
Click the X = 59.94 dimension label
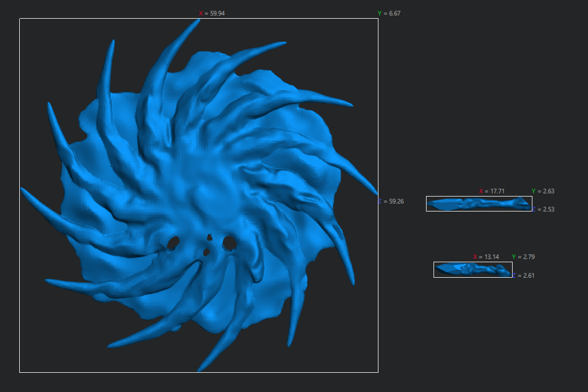[x=212, y=13]
